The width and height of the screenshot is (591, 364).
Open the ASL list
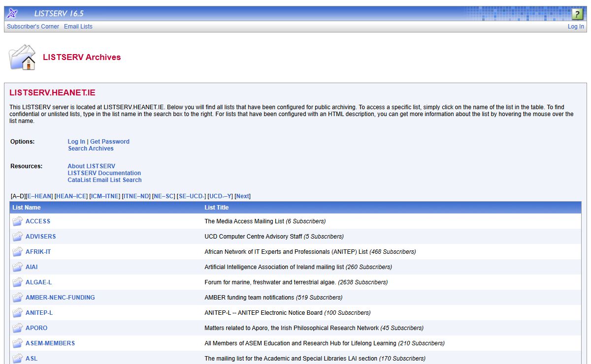(32, 359)
